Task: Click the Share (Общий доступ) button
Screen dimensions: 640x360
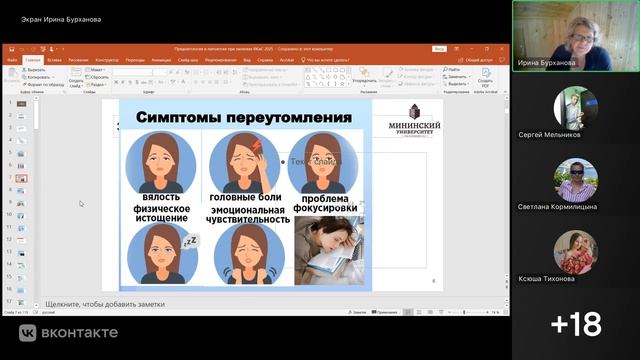Action: (475, 60)
